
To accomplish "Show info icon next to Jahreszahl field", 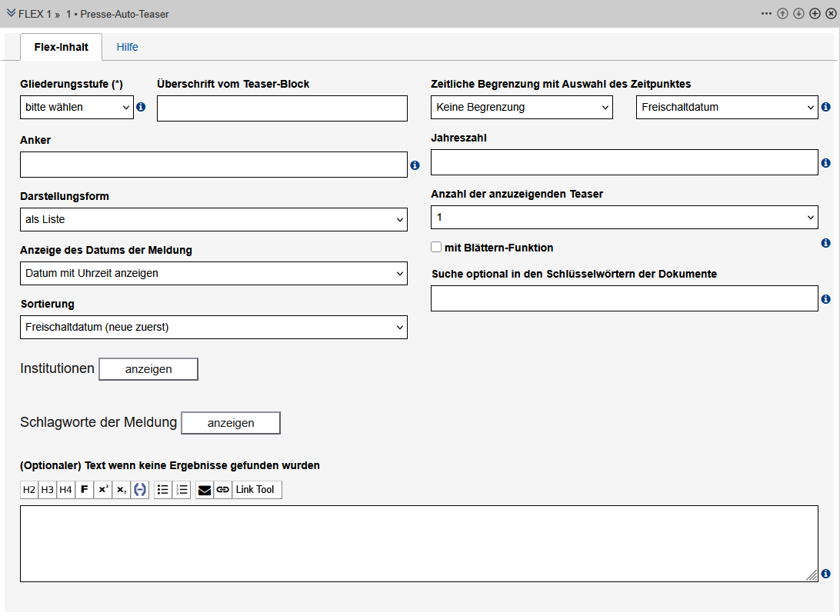I will click(x=826, y=163).
